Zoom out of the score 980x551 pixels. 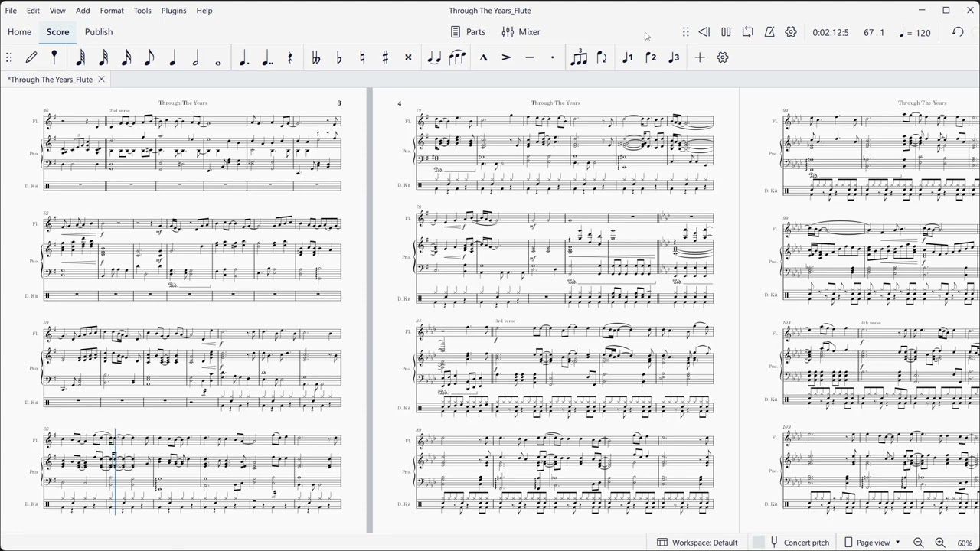click(918, 543)
